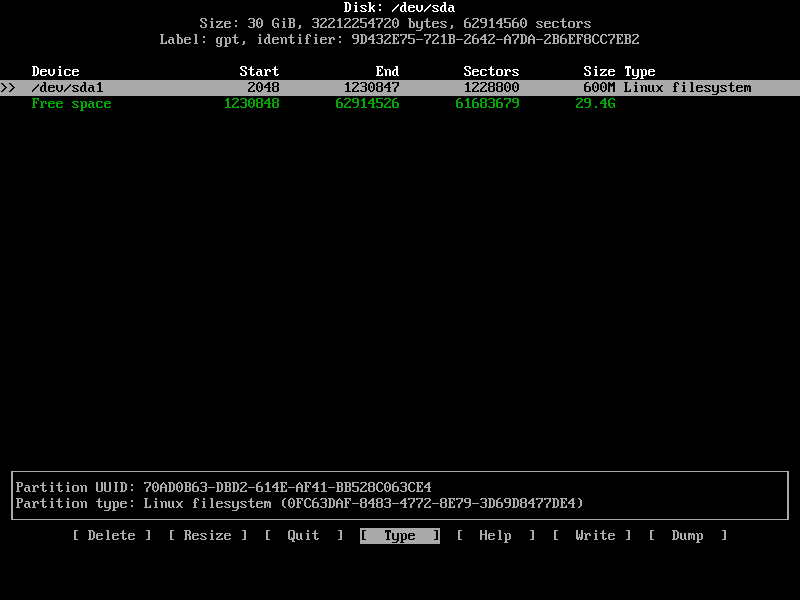Click the >> row selection marker
This screenshot has width=800, height=600.
point(8,88)
